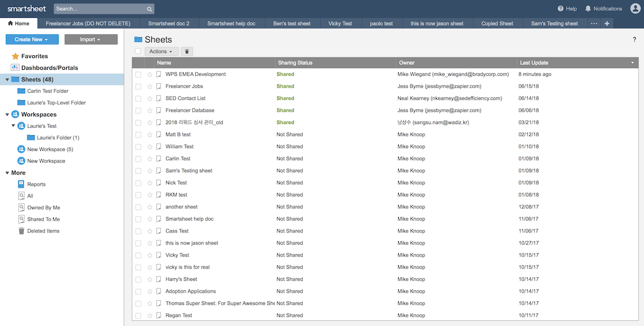Switch to paolo test tab
Screen dimensions: 644x326
click(x=382, y=24)
